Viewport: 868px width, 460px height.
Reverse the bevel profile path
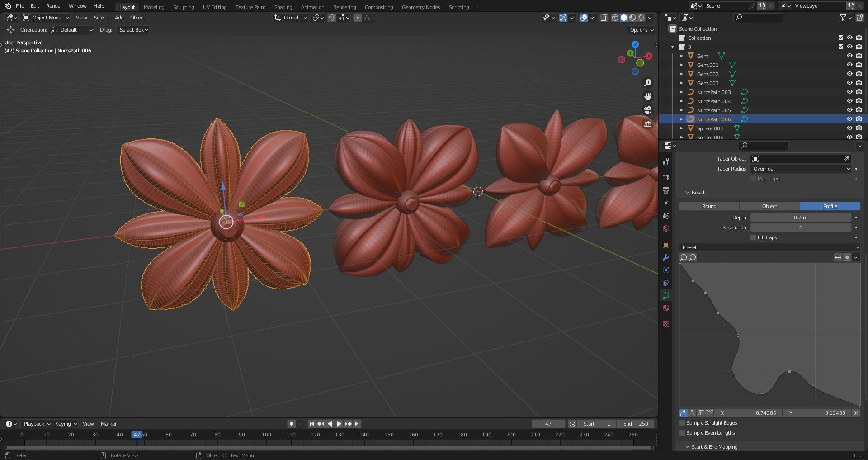pos(838,257)
